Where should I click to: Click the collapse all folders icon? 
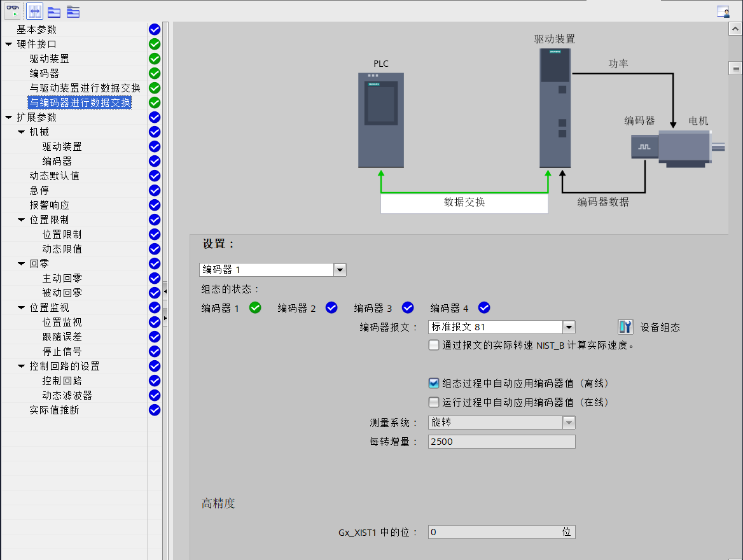(x=72, y=11)
